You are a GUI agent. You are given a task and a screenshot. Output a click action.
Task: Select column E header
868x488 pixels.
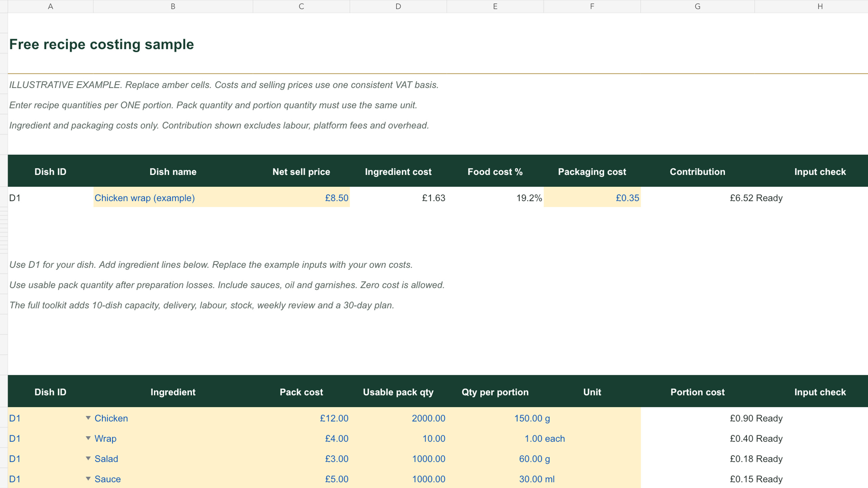tap(495, 6)
